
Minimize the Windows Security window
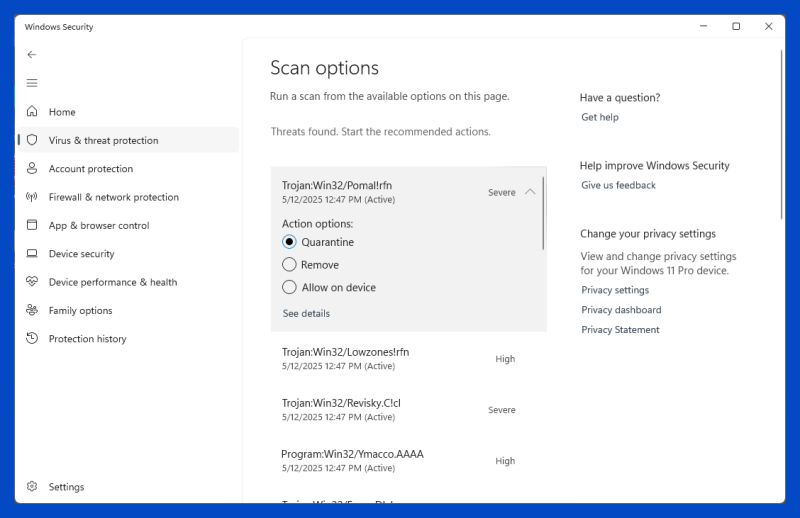tap(704, 26)
